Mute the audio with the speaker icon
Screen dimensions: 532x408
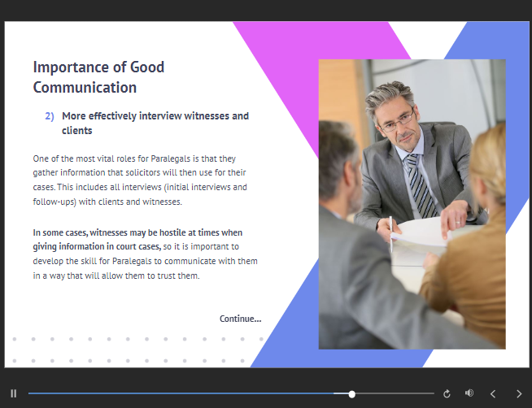[469, 393]
